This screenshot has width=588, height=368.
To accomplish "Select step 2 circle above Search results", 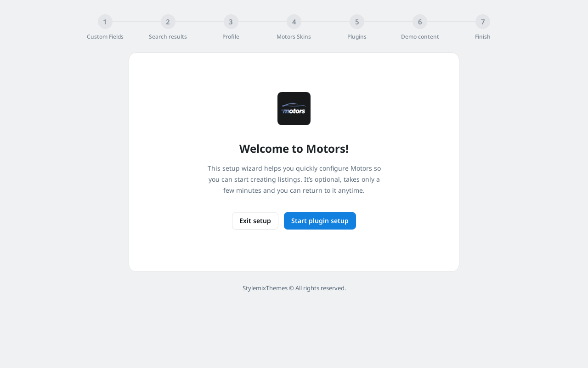I will (x=168, y=22).
